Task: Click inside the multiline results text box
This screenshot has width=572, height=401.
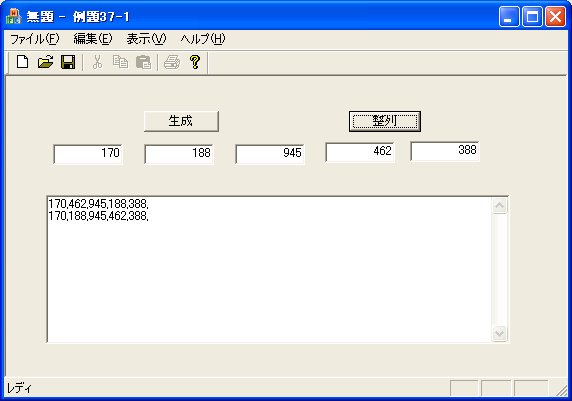Action: coord(270,269)
